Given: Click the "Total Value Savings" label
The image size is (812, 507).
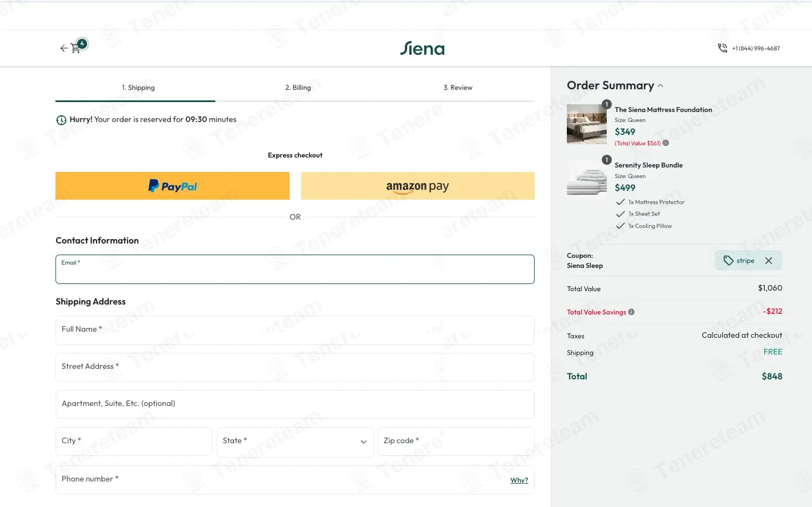Looking at the screenshot, I should coord(596,312).
